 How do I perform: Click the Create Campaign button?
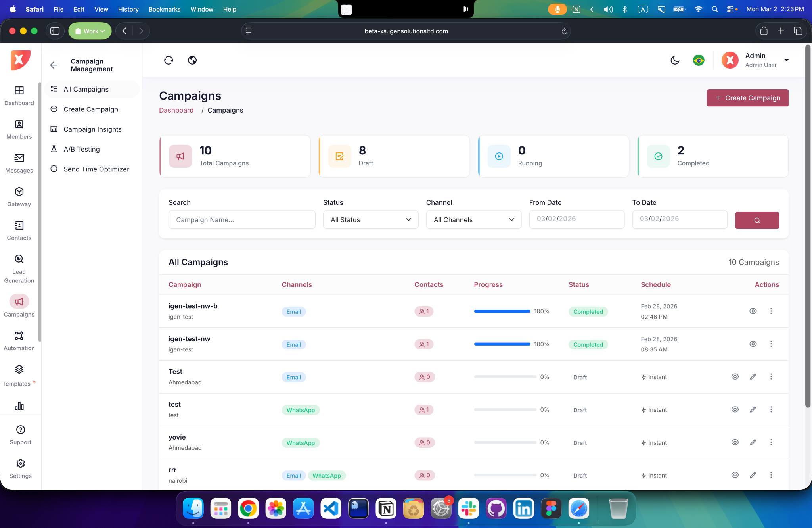[x=747, y=98]
